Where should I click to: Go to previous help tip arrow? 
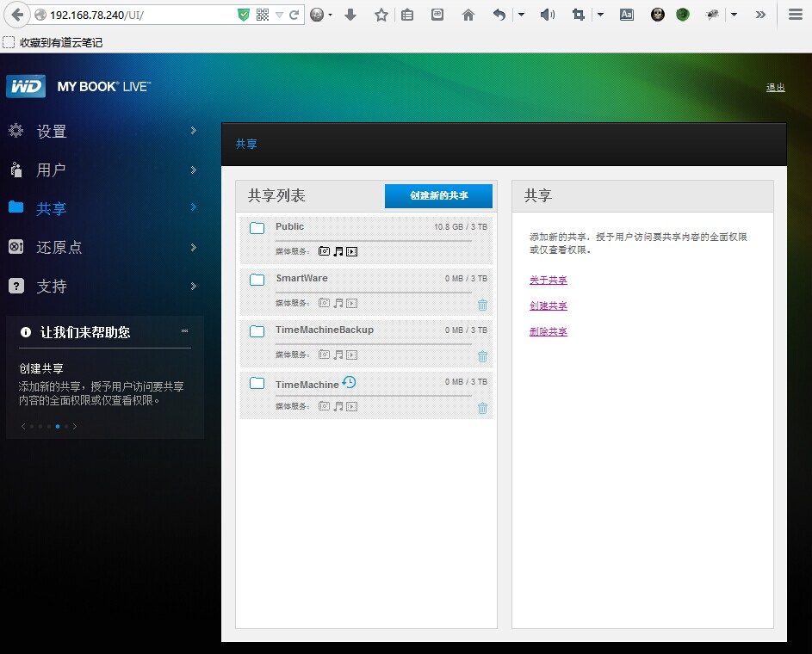[23, 426]
